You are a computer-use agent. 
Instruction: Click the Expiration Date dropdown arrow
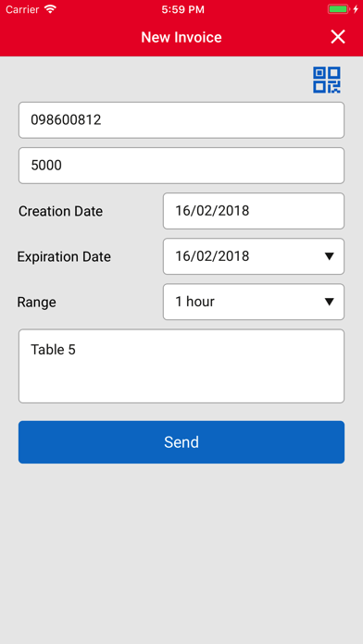[329, 256]
